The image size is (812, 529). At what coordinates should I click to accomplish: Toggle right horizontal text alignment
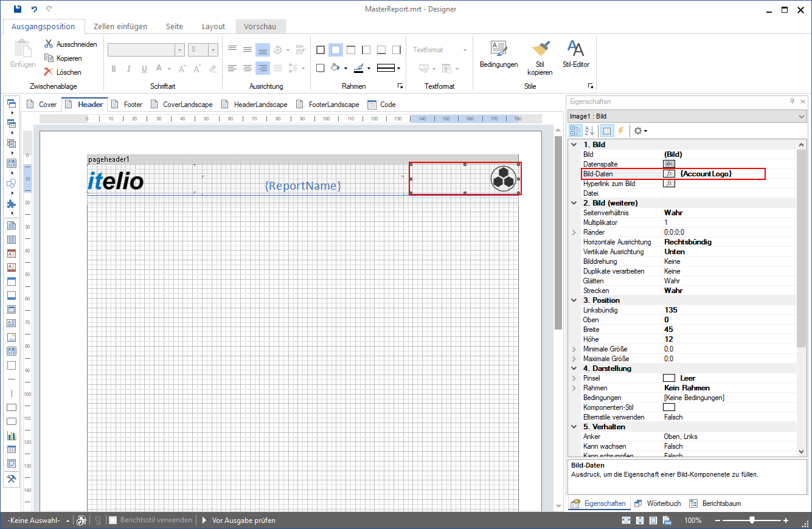[x=262, y=68]
